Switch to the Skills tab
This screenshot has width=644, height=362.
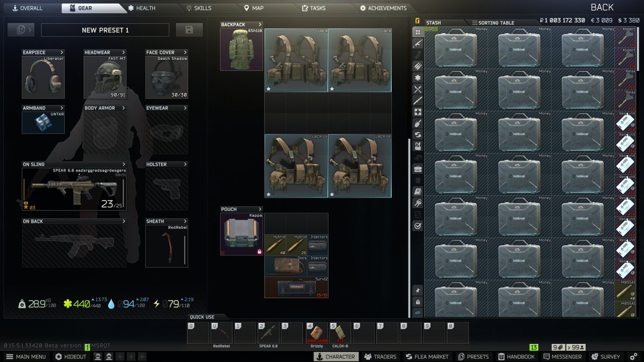click(x=199, y=8)
